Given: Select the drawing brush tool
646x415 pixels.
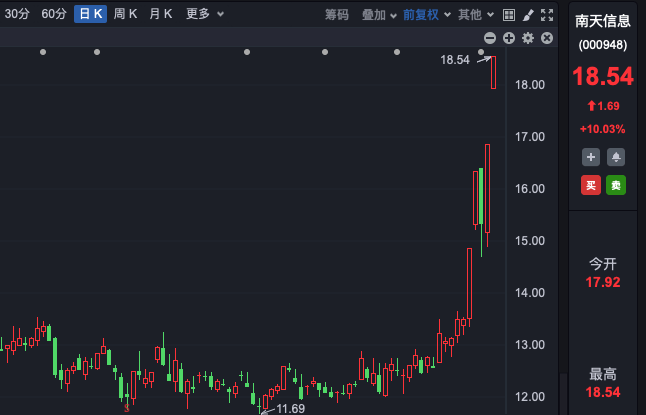Looking at the screenshot, I should [x=528, y=15].
